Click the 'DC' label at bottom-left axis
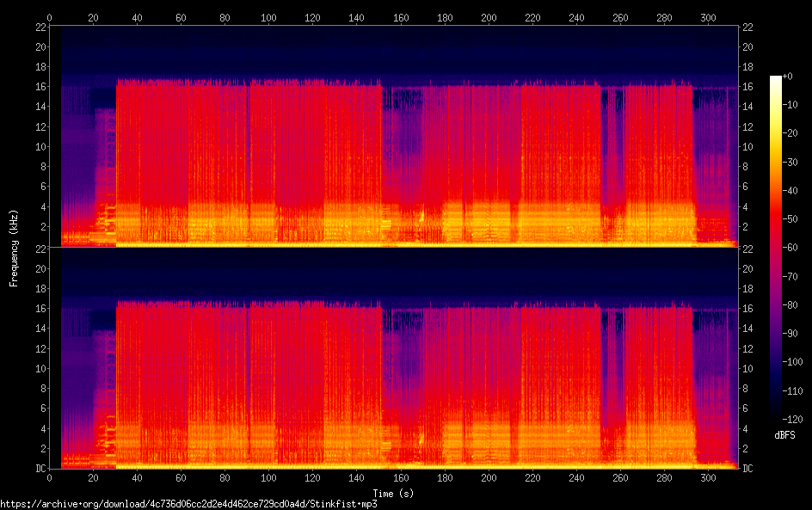Screen dimensions: 812x510 click(40, 469)
